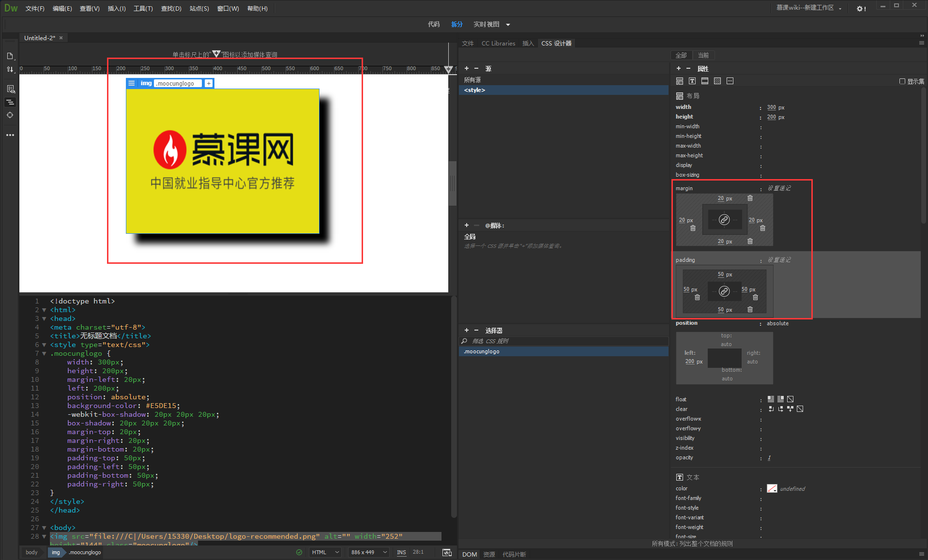Collapse the html tag code fold triangle
The image size is (928, 560).
coord(44,310)
